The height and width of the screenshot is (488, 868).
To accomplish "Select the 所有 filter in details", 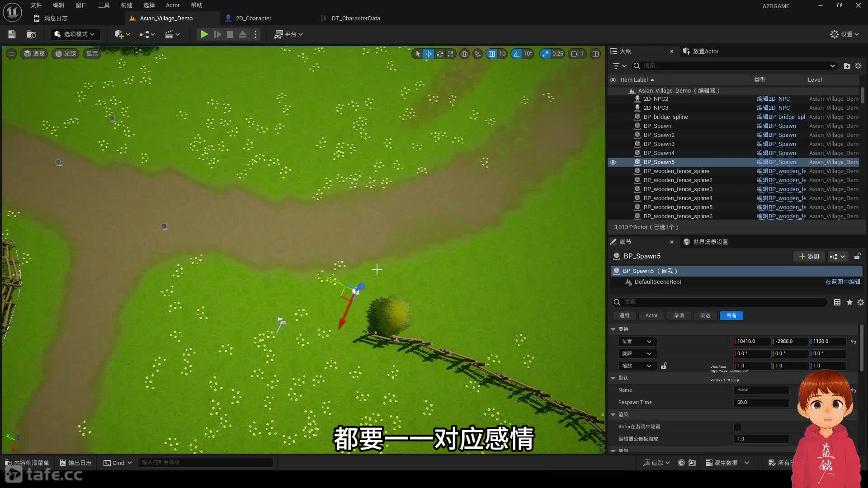I will point(731,316).
